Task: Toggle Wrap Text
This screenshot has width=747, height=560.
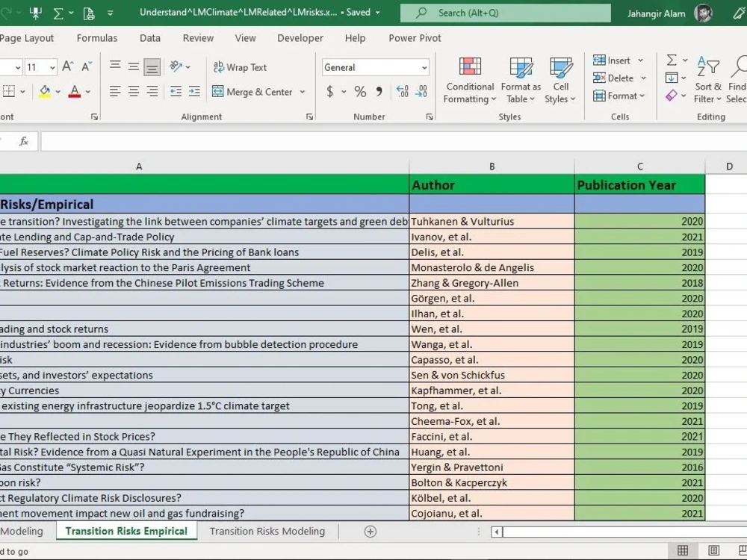Action: tap(240, 67)
